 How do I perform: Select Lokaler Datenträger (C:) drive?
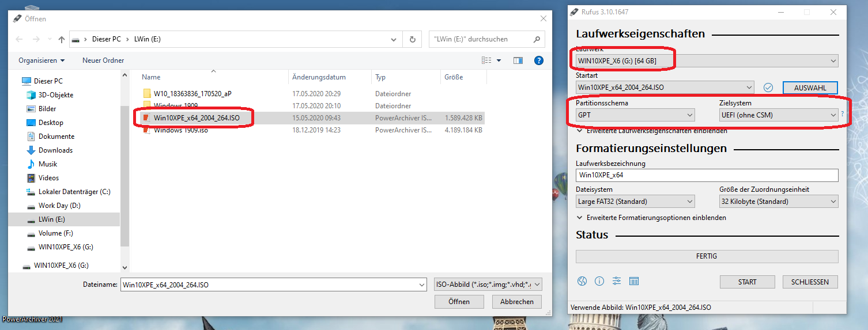(74, 192)
